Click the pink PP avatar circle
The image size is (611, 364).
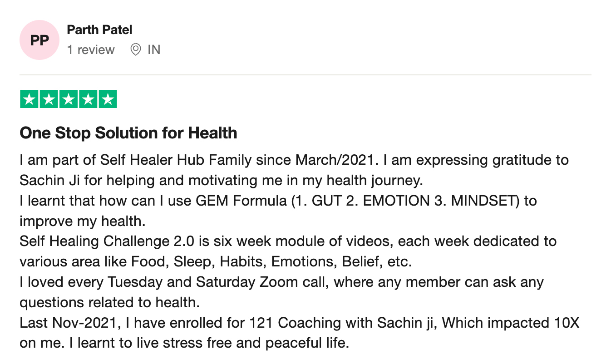coord(39,40)
